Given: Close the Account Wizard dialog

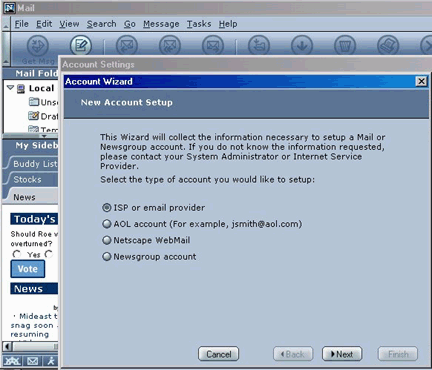Looking at the screenshot, I should (421, 81).
